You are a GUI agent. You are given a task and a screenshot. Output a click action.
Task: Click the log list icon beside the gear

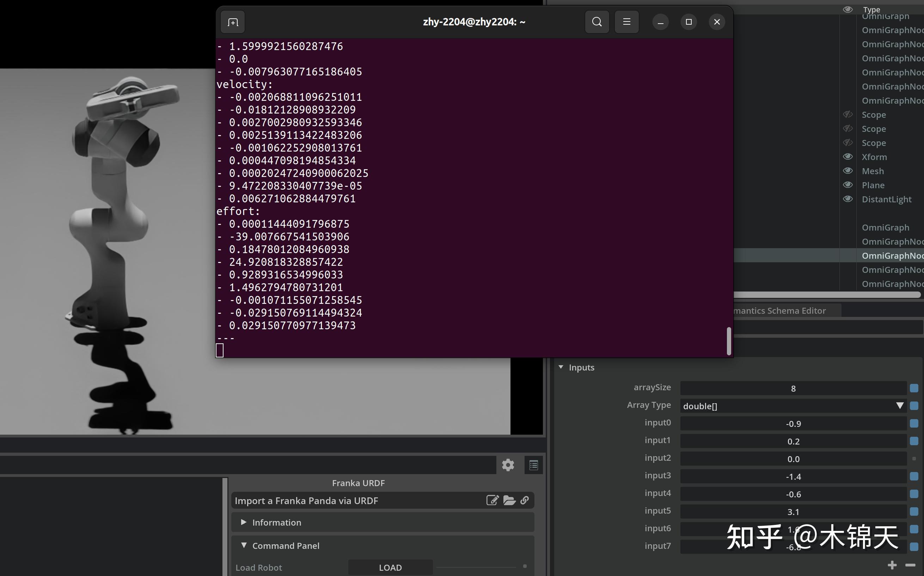(534, 465)
